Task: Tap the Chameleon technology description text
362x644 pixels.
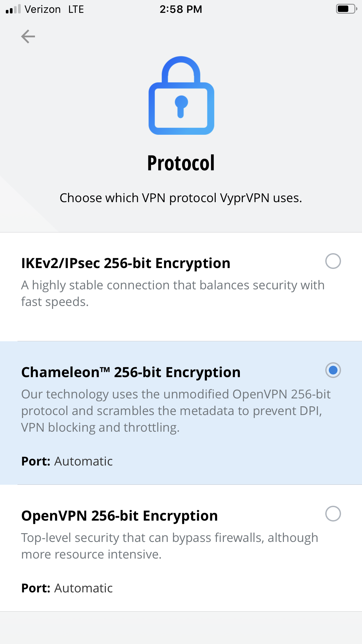Action: click(x=176, y=411)
